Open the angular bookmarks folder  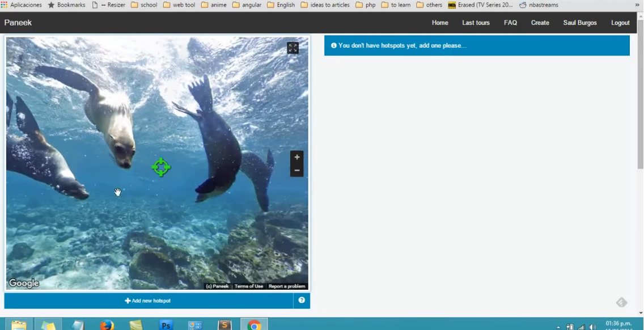(x=248, y=5)
